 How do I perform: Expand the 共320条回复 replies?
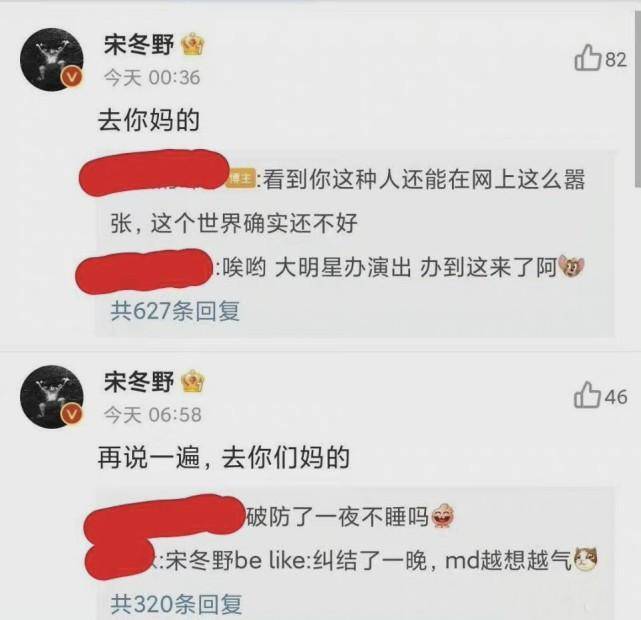click(176, 604)
